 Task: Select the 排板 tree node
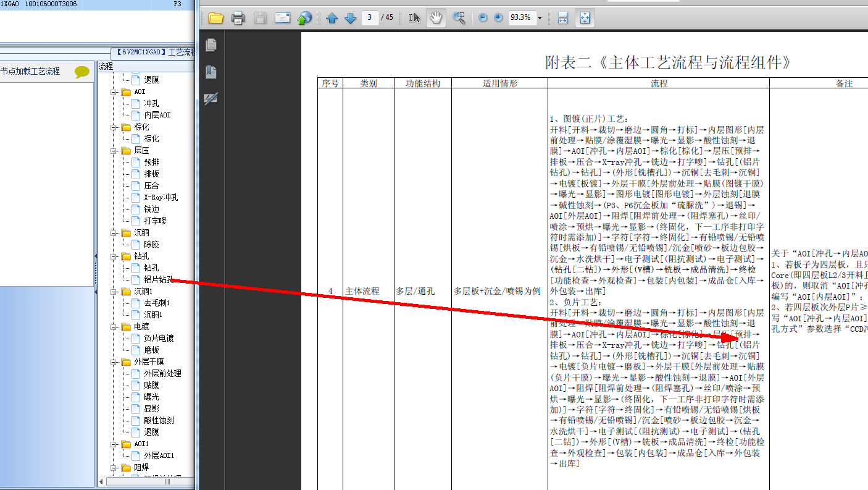(152, 174)
